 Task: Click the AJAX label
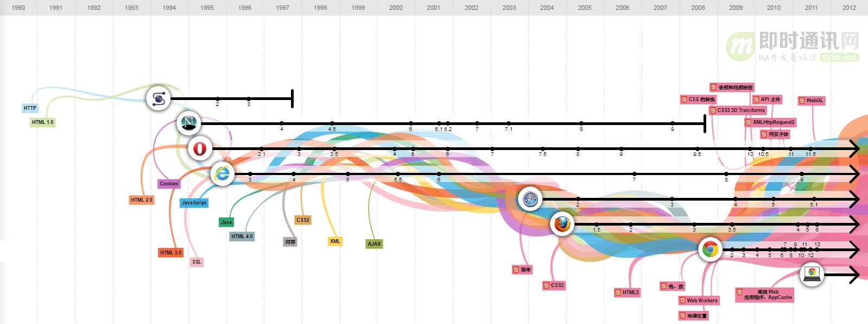coord(375,244)
